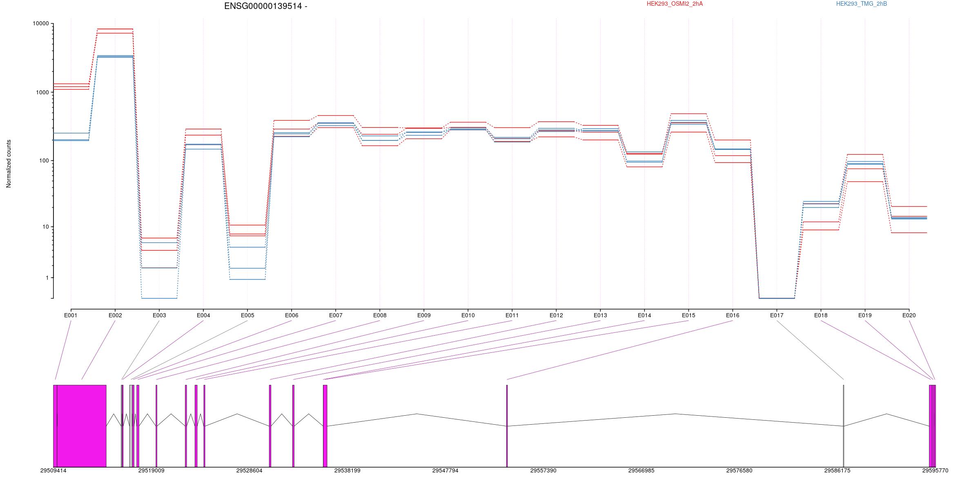Click genomic coordinate 29547794
The height and width of the screenshot is (490, 980).
click(x=445, y=470)
